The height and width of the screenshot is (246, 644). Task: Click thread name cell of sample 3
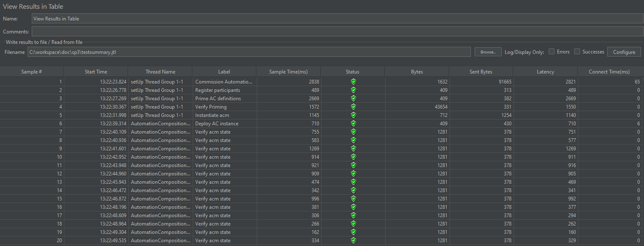[160, 99]
